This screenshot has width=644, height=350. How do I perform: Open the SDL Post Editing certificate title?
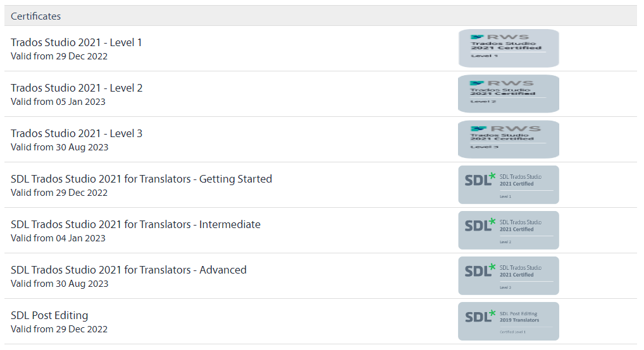(49, 315)
